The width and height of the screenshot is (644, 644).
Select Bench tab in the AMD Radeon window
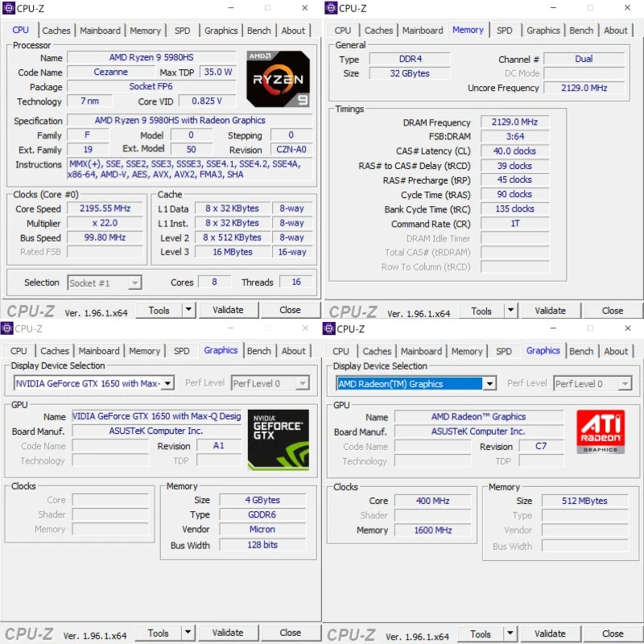pos(581,351)
